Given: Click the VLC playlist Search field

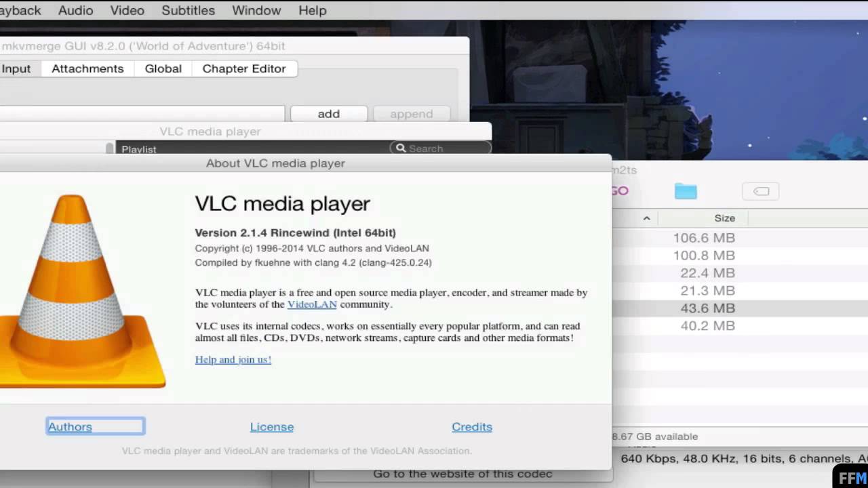Looking at the screenshot, I should (441, 148).
